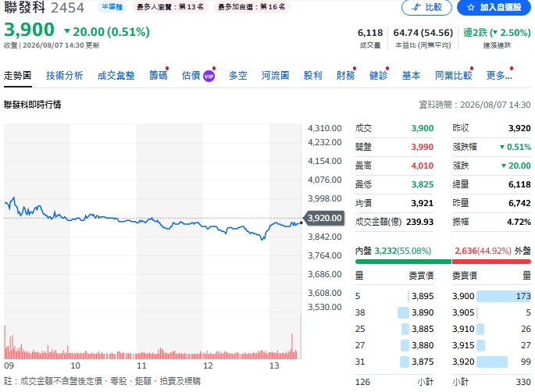The height and width of the screenshot is (392, 535).
Task: Click the purple VIP badge icon
Action: point(209,76)
